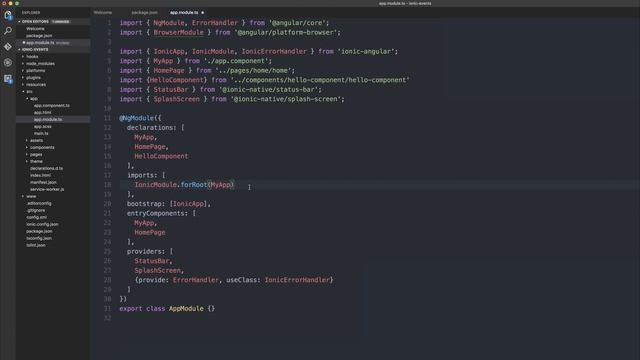
Task: Switch to the Welcome tab
Action: (x=103, y=13)
